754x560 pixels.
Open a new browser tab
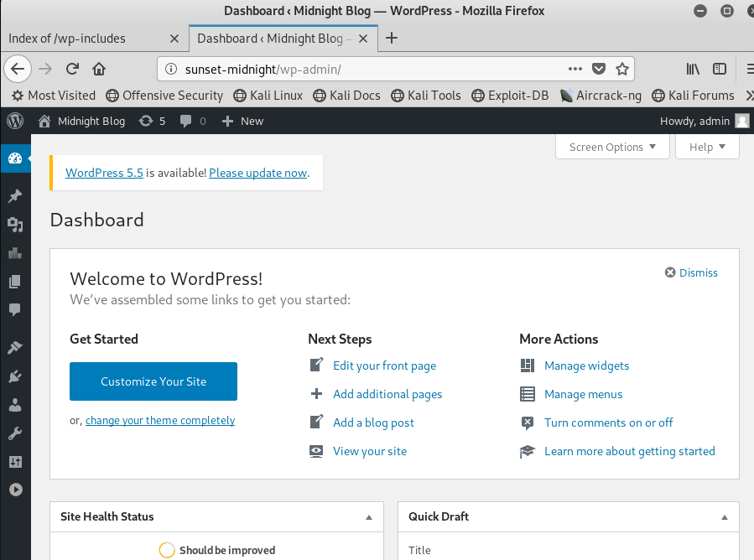pos(392,38)
